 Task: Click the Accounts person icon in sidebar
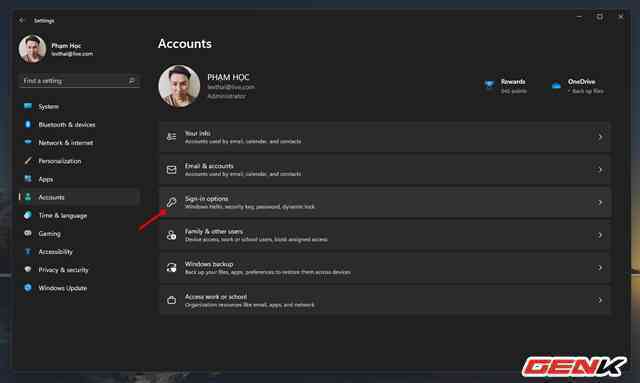[x=28, y=197]
